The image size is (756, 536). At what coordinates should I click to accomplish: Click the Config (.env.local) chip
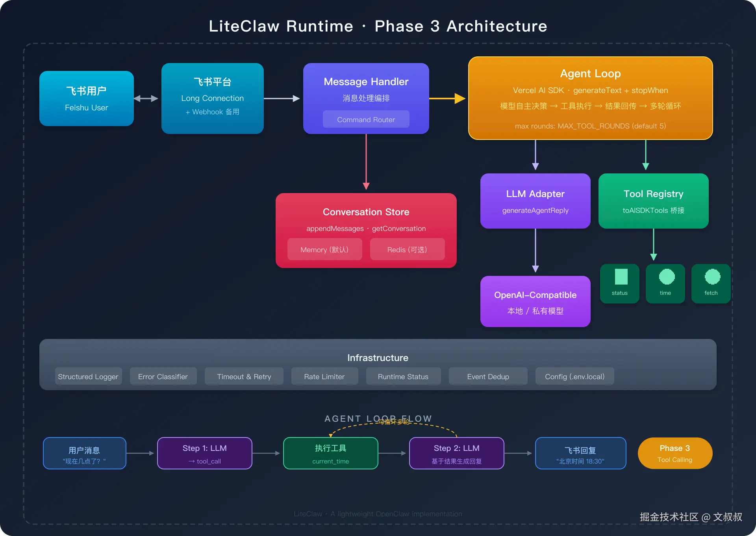coord(574,376)
